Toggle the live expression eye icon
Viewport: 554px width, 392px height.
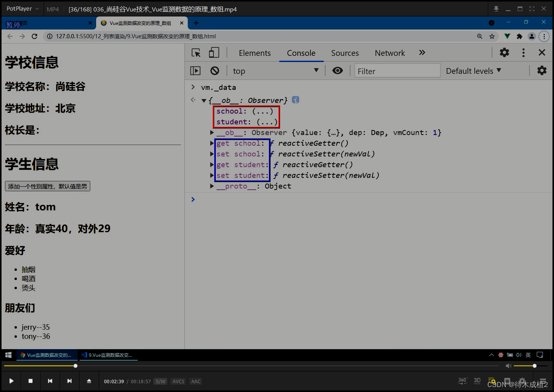click(337, 71)
